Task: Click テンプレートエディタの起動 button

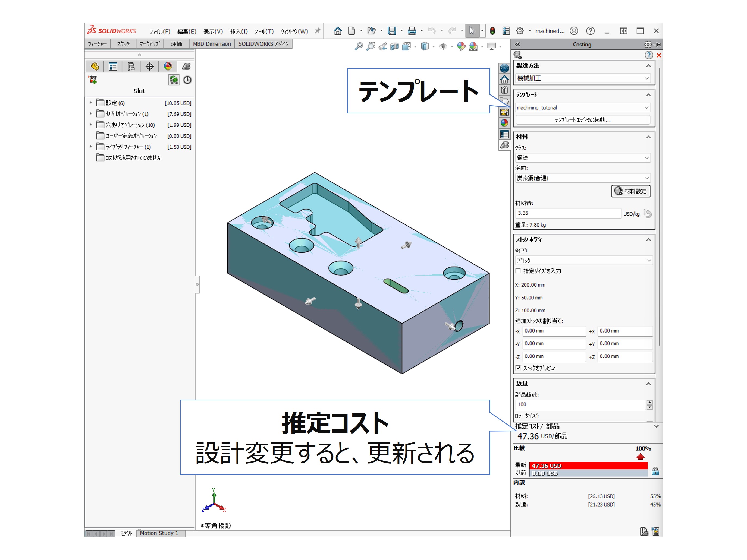Action: tap(583, 120)
